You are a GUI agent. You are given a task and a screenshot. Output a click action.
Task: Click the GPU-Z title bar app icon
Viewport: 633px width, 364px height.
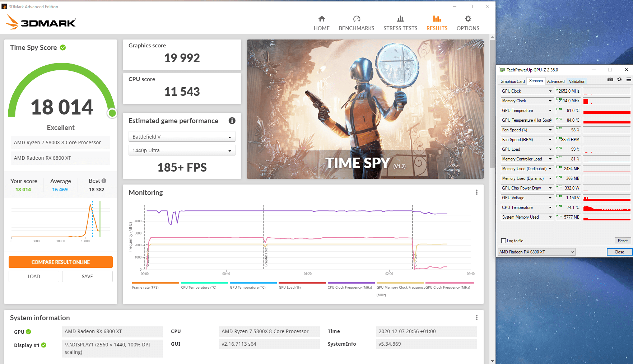[502, 70]
